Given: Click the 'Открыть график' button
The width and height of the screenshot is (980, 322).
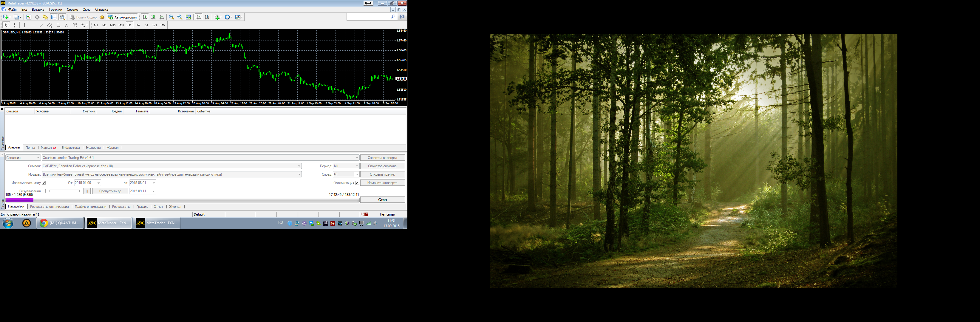Looking at the screenshot, I should pyautogui.click(x=382, y=174).
